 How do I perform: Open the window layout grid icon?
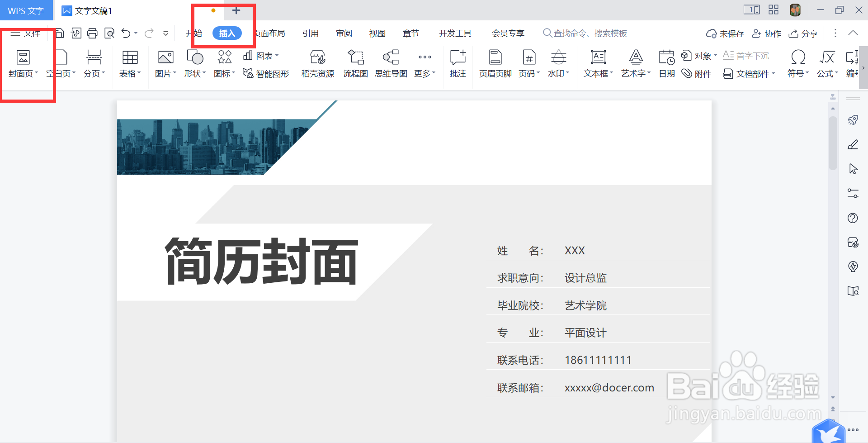coord(774,10)
